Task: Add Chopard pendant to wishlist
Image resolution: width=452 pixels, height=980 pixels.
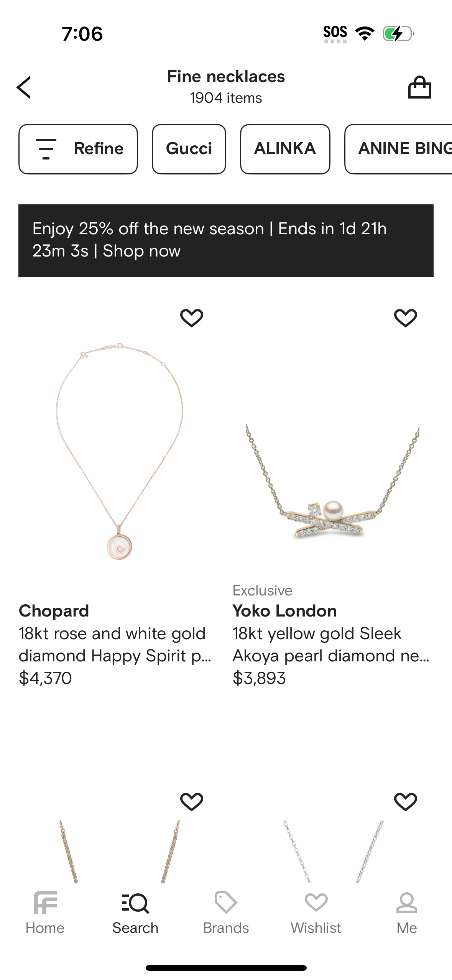Action: (x=192, y=318)
